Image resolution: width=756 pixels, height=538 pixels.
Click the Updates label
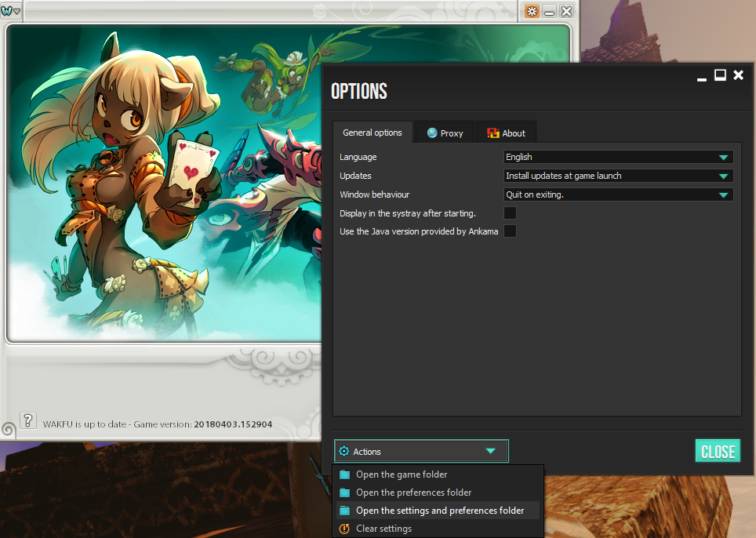point(355,176)
